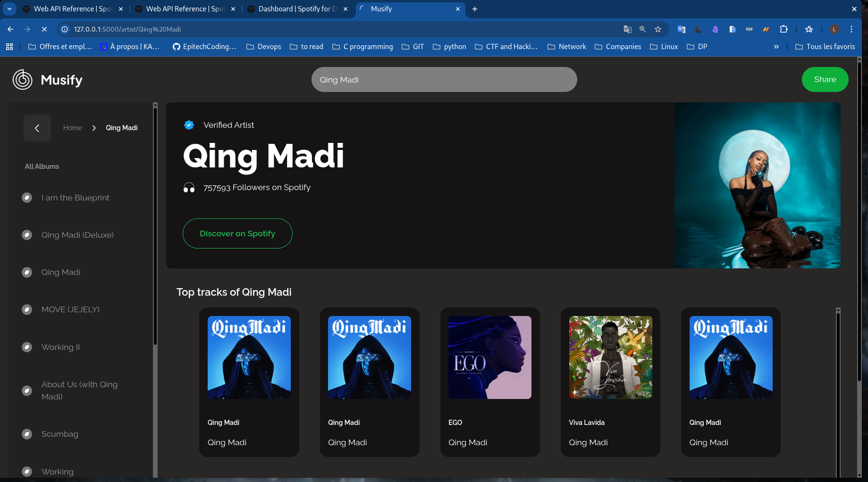This screenshot has width=868, height=482.
Task: Open the À propos | KA bookmark
Action: click(x=130, y=47)
